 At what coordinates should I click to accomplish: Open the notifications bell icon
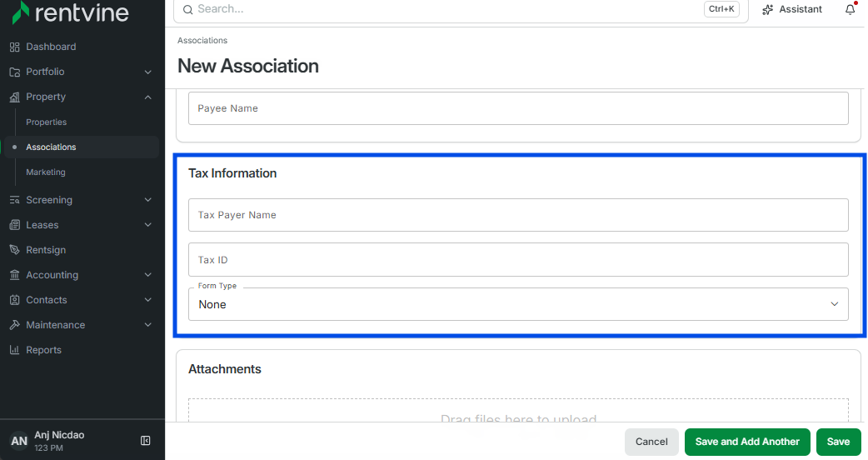850,9
